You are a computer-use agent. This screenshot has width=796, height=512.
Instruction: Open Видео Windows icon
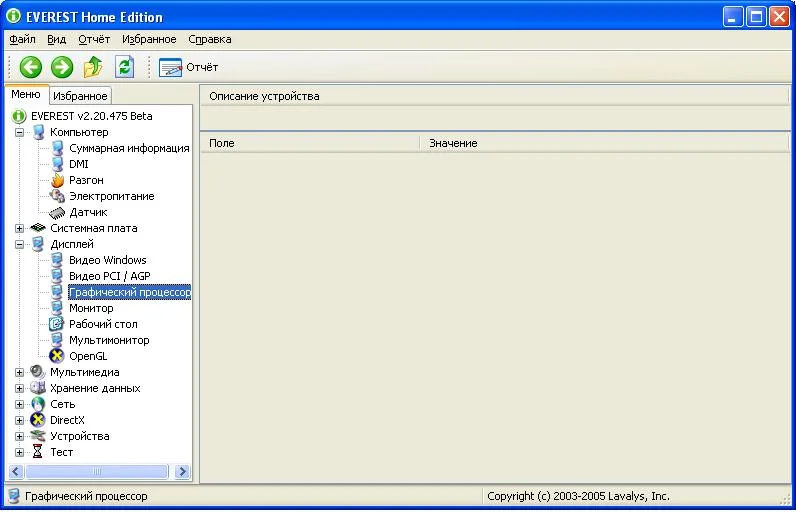pyautogui.click(x=57, y=260)
